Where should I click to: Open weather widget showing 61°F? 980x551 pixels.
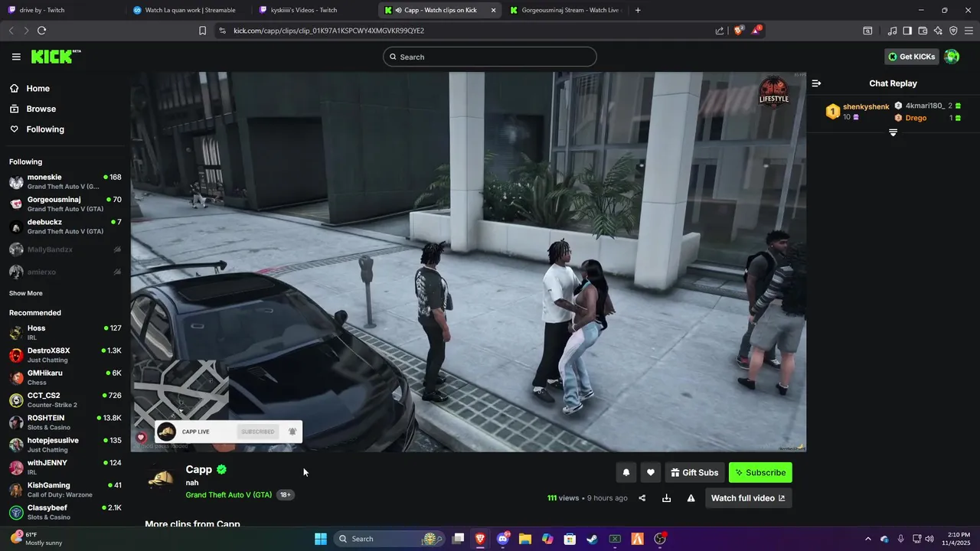[36, 539]
